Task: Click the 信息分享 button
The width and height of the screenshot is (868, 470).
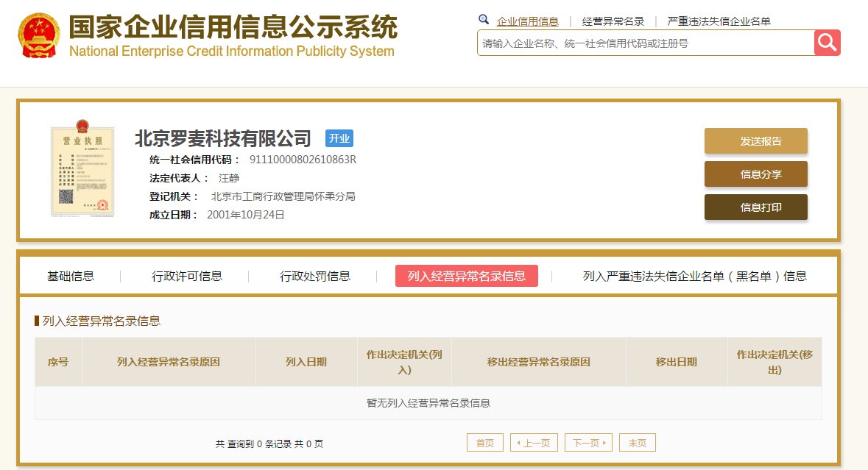Action: [x=755, y=174]
